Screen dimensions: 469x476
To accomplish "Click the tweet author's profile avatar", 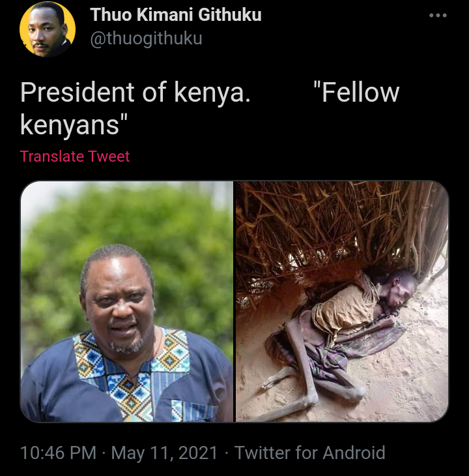I will point(47,29).
